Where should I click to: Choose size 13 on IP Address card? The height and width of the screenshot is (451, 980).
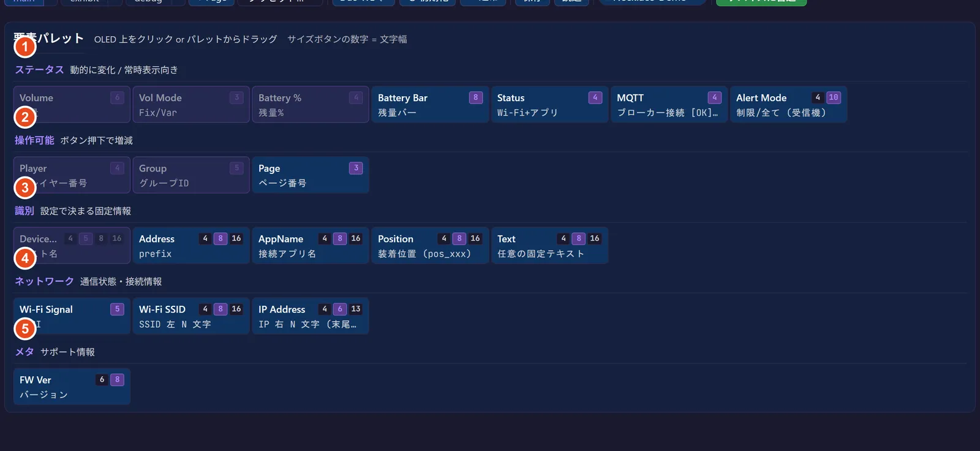click(356, 309)
